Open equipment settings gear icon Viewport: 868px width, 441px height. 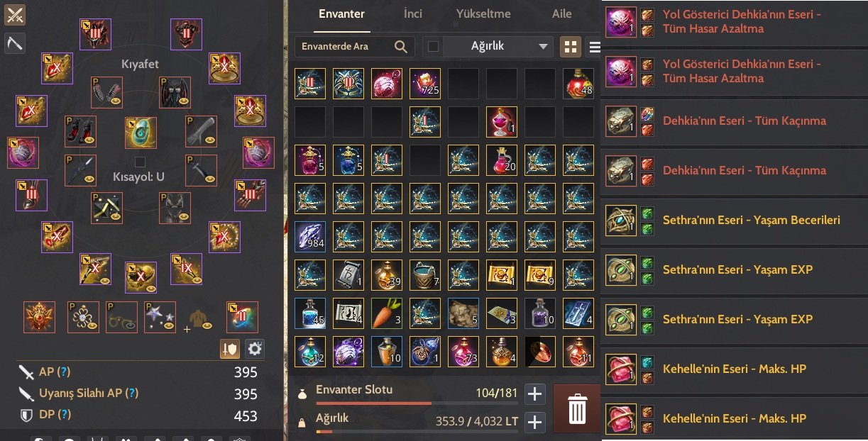[x=255, y=348]
